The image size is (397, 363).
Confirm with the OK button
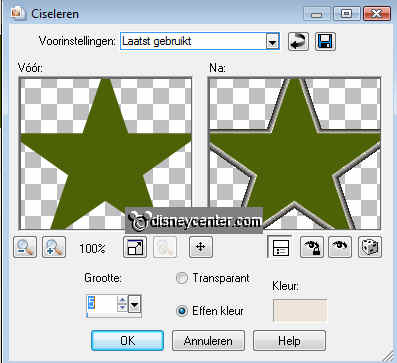coord(127,341)
